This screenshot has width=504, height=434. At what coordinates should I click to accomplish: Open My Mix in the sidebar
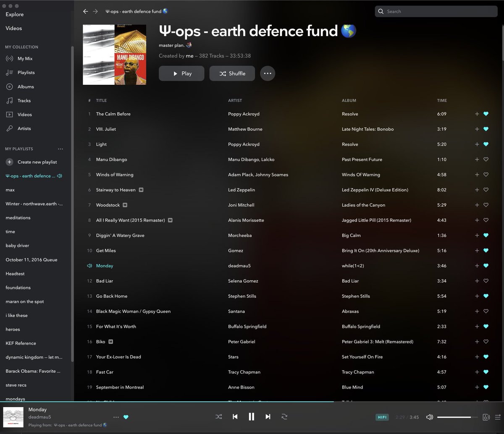click(x=25, y=59)
